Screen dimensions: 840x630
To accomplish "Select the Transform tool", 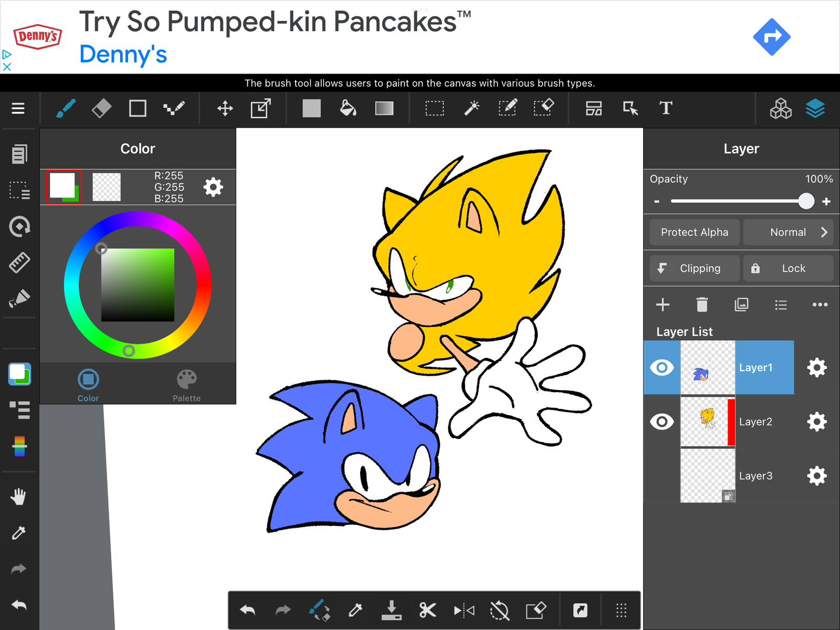I will pos(261,108).
